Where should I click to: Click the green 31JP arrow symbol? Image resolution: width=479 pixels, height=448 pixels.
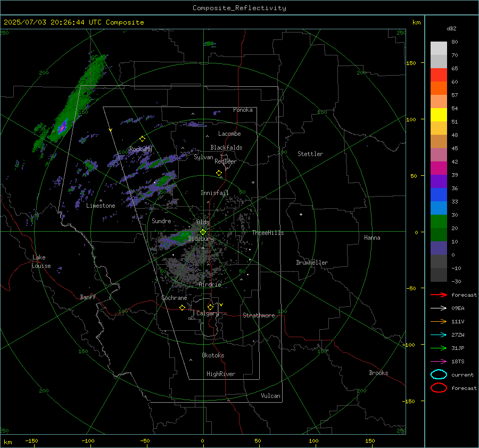[x=439, y=348]
